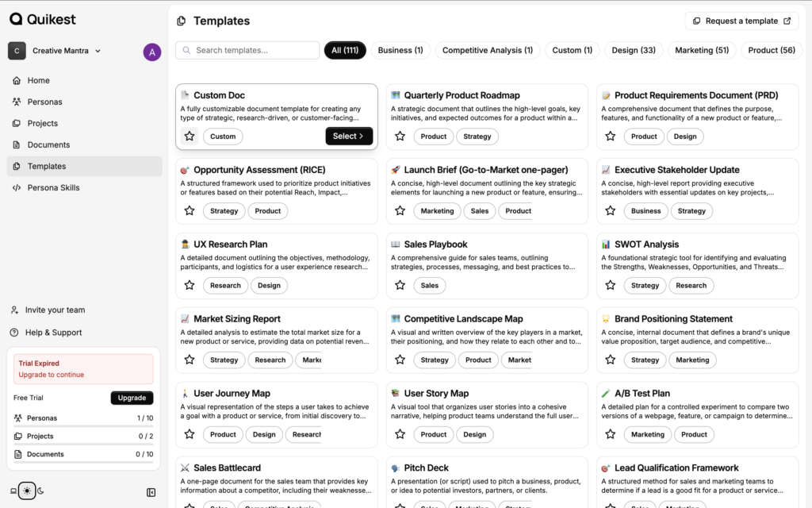Viewport: 812px width, 508px height.
Task: Click the Quikest logo icon
Action: tap(16, 19)
